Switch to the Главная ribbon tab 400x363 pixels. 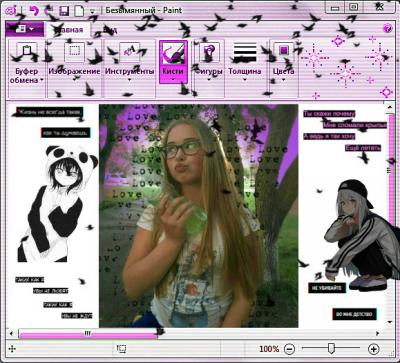tap(68, 30)
